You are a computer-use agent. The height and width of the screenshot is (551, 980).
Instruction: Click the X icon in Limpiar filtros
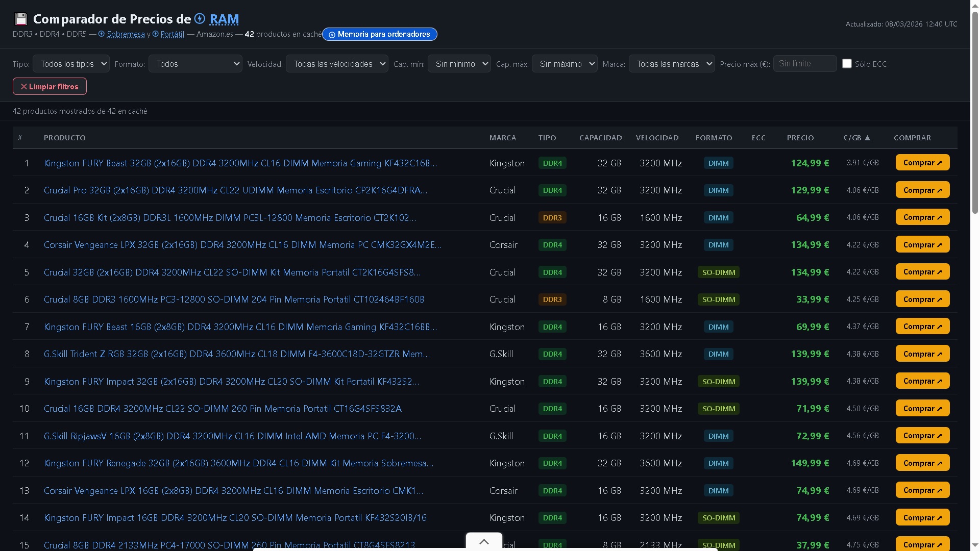(23, 87)
